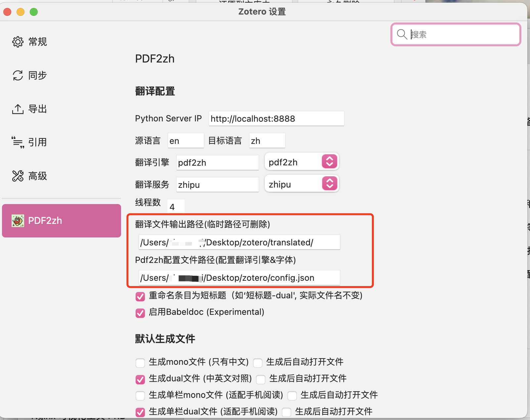
Task: Click the 翻译配置 section heading
Action: 155,91
